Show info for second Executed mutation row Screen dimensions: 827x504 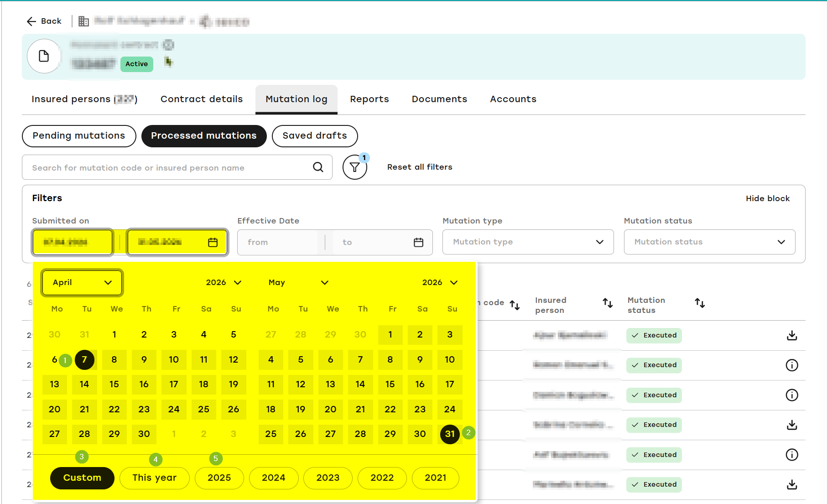coord(792,365)
